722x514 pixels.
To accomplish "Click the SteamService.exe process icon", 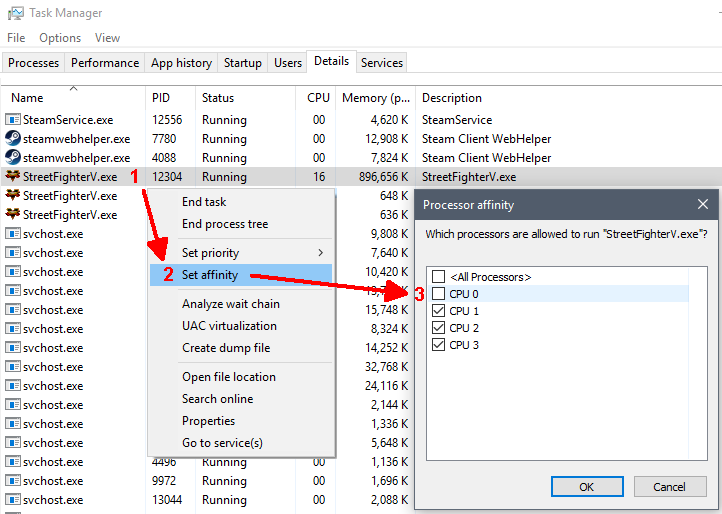I will 13,119.
